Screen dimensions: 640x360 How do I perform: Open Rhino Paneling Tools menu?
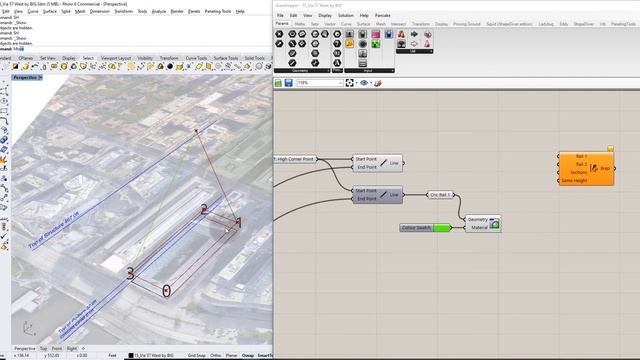218,11
